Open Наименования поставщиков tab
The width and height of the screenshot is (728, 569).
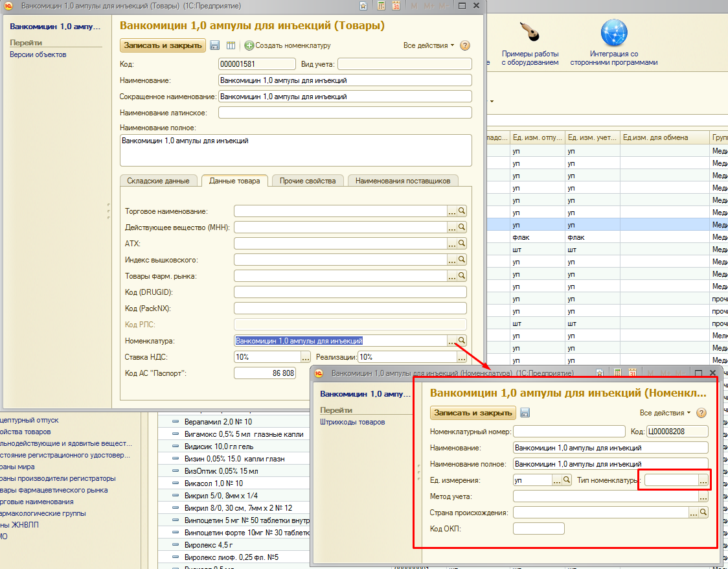(x=402, y=181)
